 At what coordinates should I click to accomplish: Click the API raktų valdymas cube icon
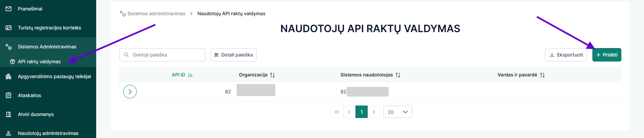coord(12,62)
